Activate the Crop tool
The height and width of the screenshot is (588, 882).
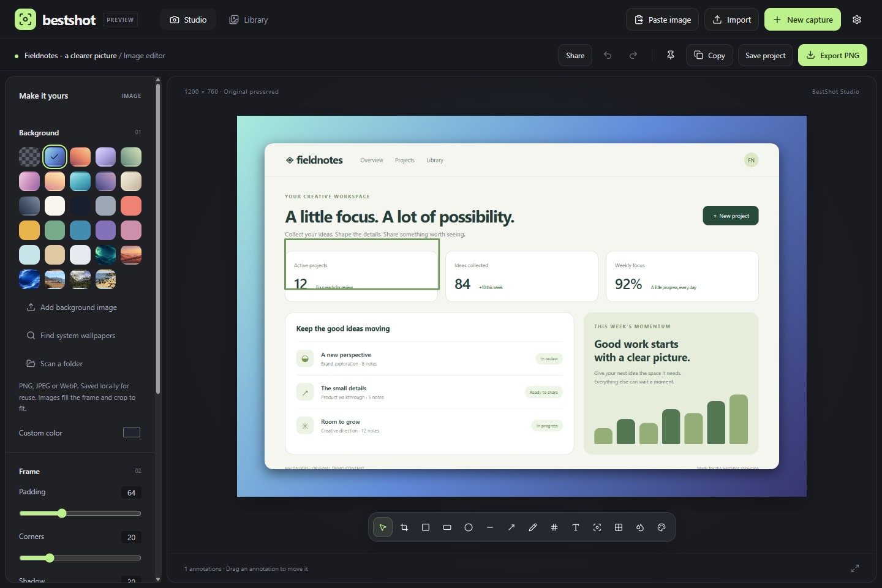coord(404,527)
